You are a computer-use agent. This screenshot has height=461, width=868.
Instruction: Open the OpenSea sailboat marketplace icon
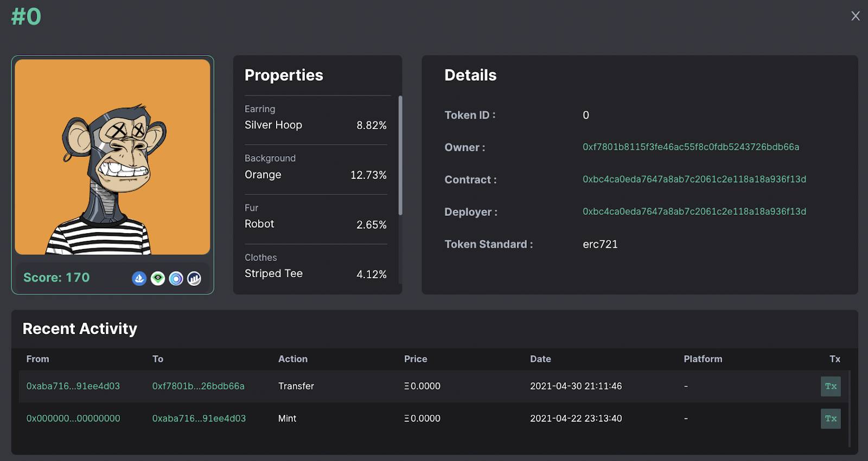coord(139,278)
